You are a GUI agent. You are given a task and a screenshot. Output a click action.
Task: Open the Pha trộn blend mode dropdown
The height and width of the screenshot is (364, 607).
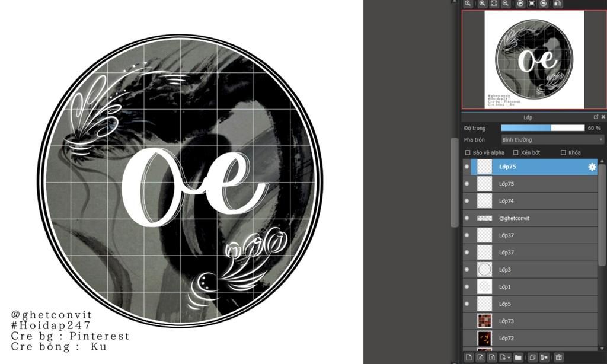(x=552, y=139)
